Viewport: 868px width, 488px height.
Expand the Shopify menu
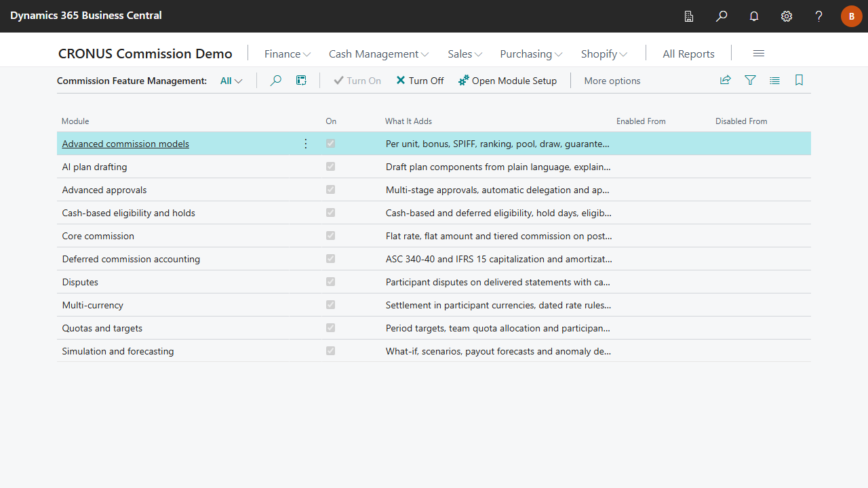[604, 54]
